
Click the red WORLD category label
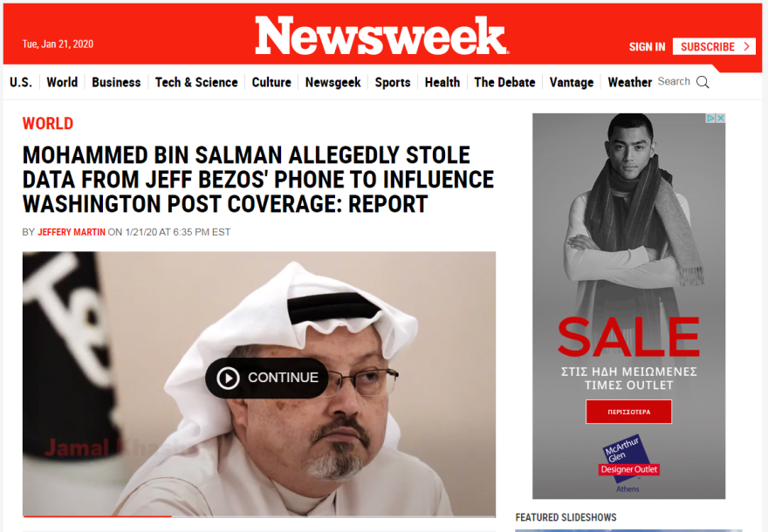point(48,123)
